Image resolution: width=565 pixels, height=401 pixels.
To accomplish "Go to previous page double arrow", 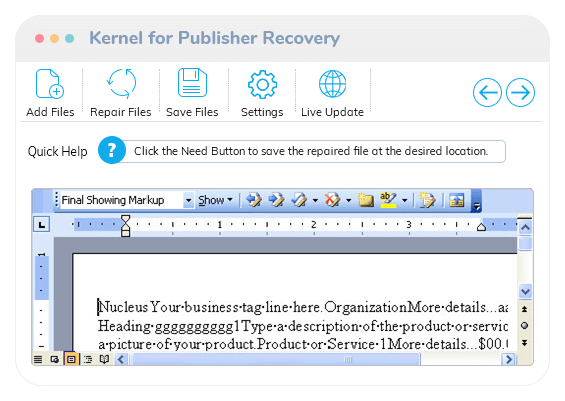I will tap(525, 309).
